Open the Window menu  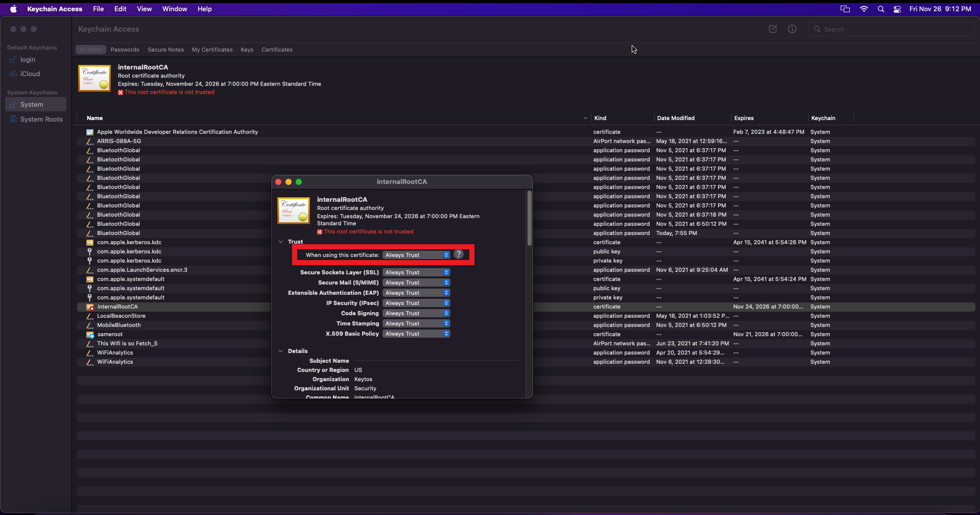[x=175, y=9]
